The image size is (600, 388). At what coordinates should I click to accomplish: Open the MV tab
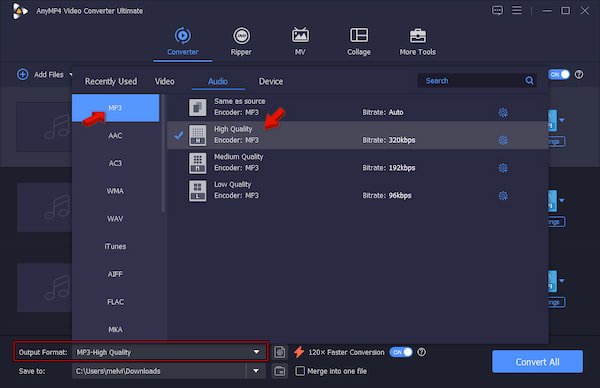click(300, 42)
